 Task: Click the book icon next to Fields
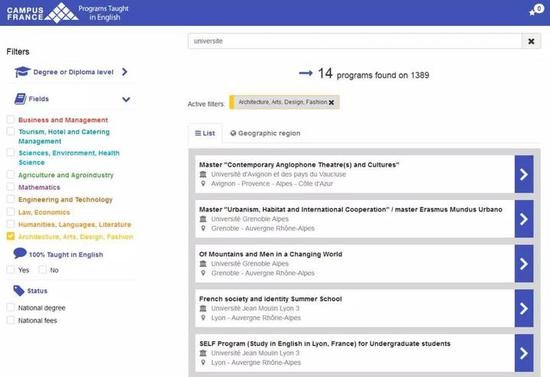(x=20, y=99)
